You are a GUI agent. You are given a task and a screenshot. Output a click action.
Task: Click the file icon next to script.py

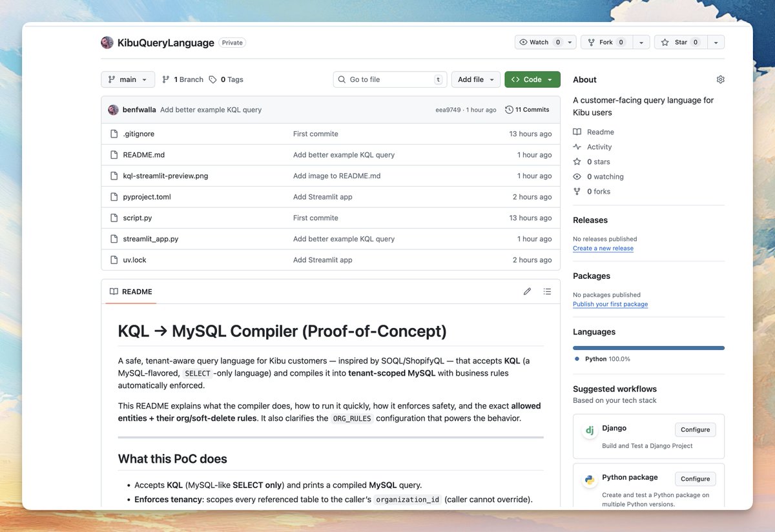pyautogui.click(x=114, y=218)
